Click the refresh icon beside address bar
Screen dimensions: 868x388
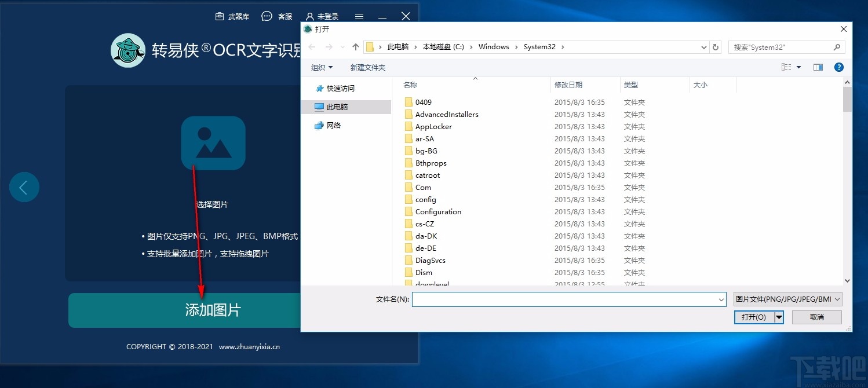(716, 47)
